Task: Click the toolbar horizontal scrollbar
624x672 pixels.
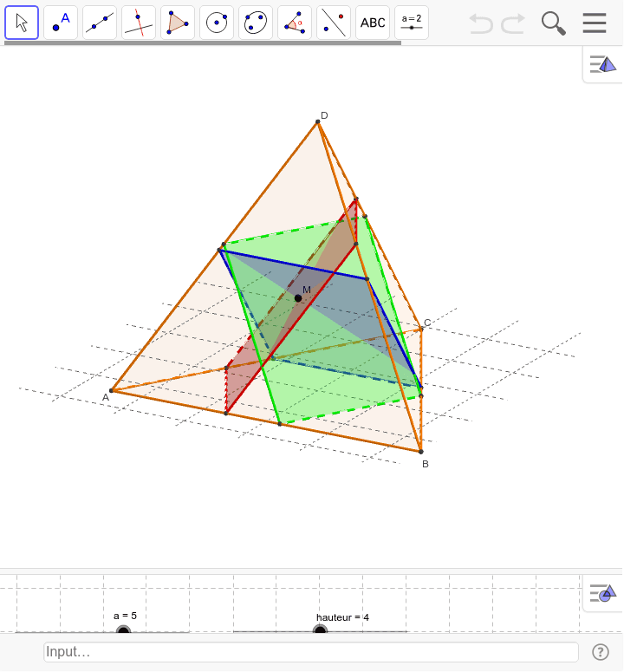Action: point(203,42)
